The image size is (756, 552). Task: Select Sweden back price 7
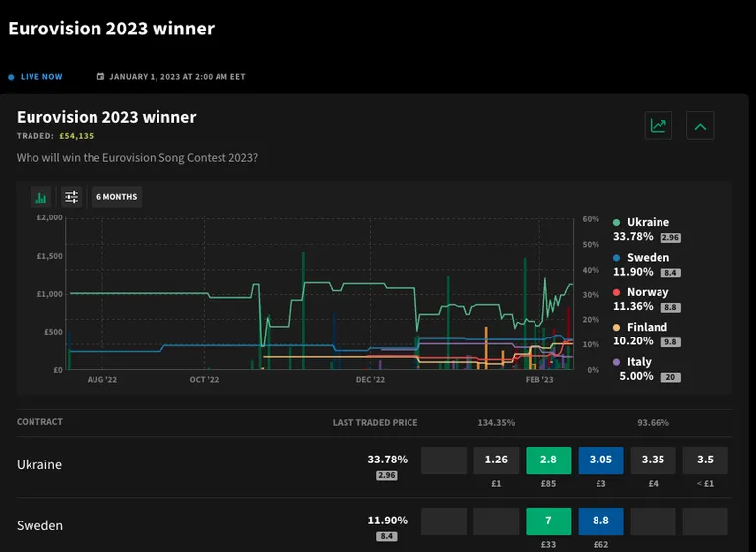pyautogui.click(x=548, y=521)
